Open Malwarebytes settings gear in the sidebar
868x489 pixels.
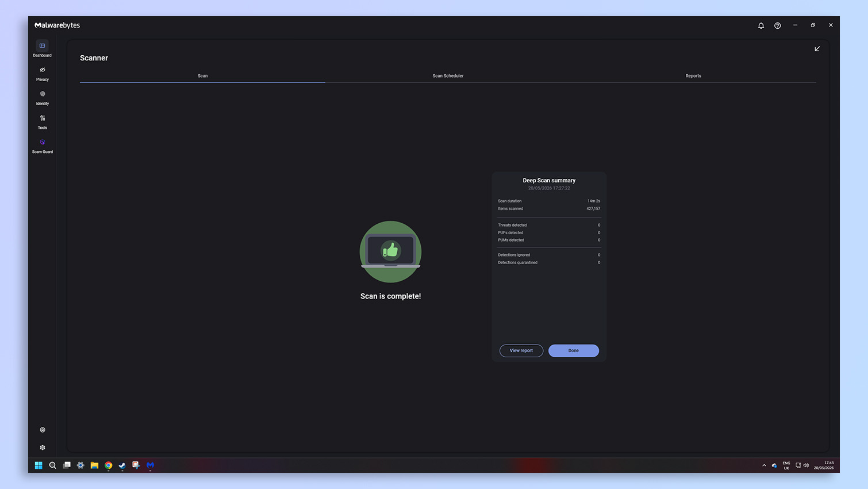[x=43, y=448]
